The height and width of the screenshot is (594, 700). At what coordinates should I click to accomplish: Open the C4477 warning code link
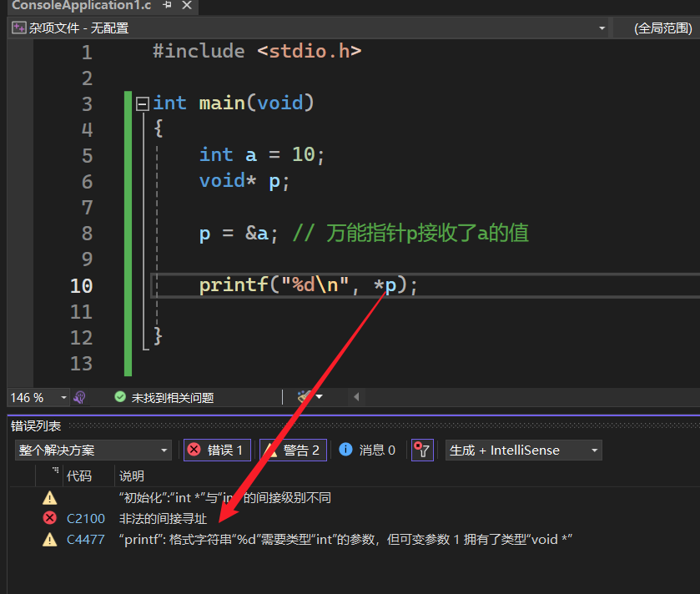[86, 540]
